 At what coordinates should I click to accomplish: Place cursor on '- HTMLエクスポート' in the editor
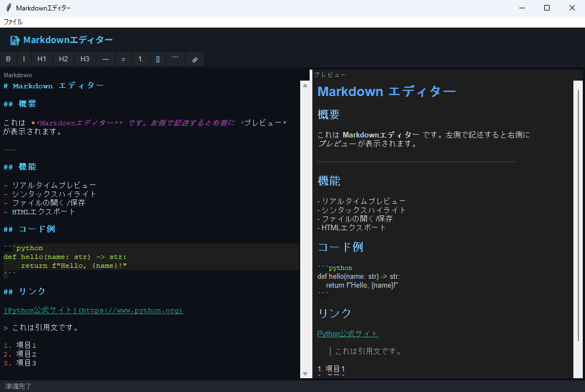point(39,211)
